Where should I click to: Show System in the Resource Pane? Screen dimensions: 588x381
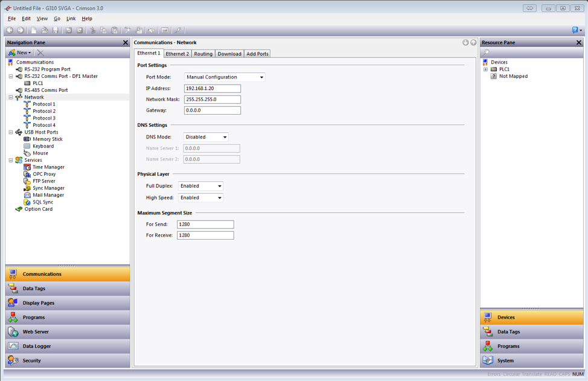point(532,360)
